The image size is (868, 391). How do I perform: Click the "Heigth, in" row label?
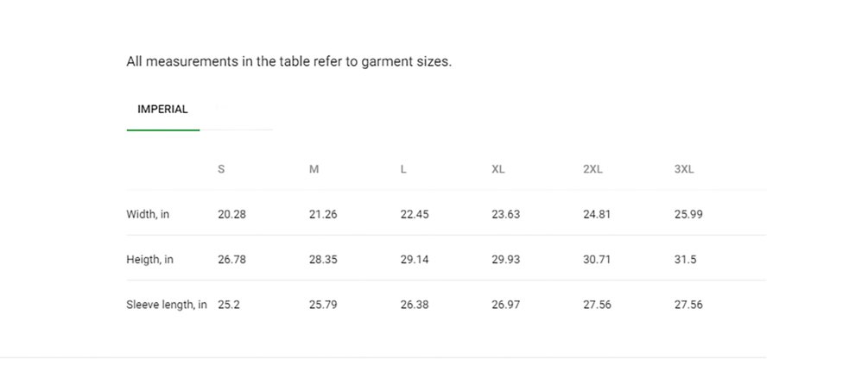click(149, 260)
